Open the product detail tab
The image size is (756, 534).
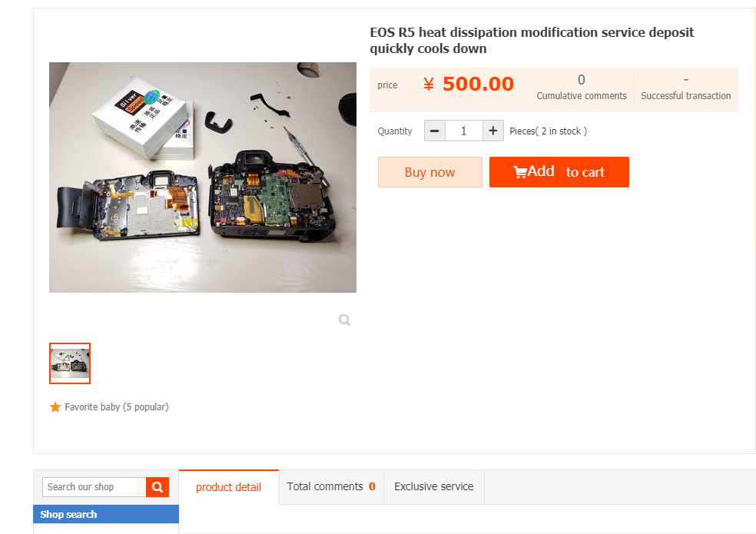pyautogui.click(x=228, y=487)
